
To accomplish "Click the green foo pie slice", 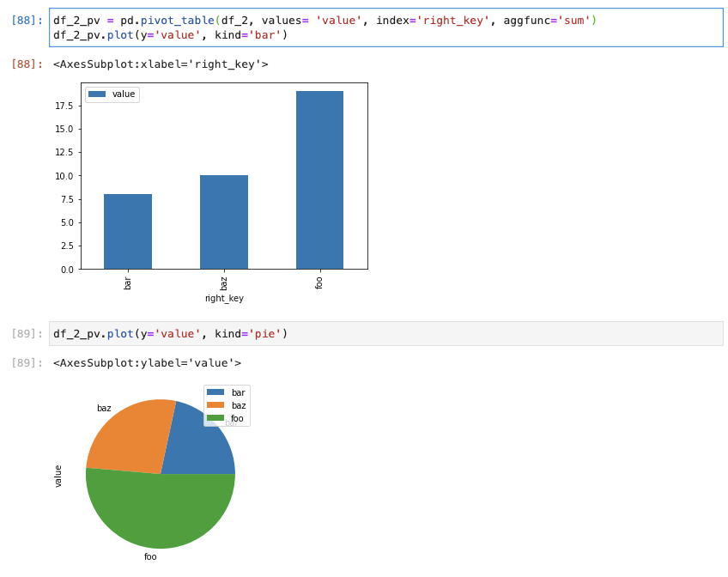I will point(161,511).
